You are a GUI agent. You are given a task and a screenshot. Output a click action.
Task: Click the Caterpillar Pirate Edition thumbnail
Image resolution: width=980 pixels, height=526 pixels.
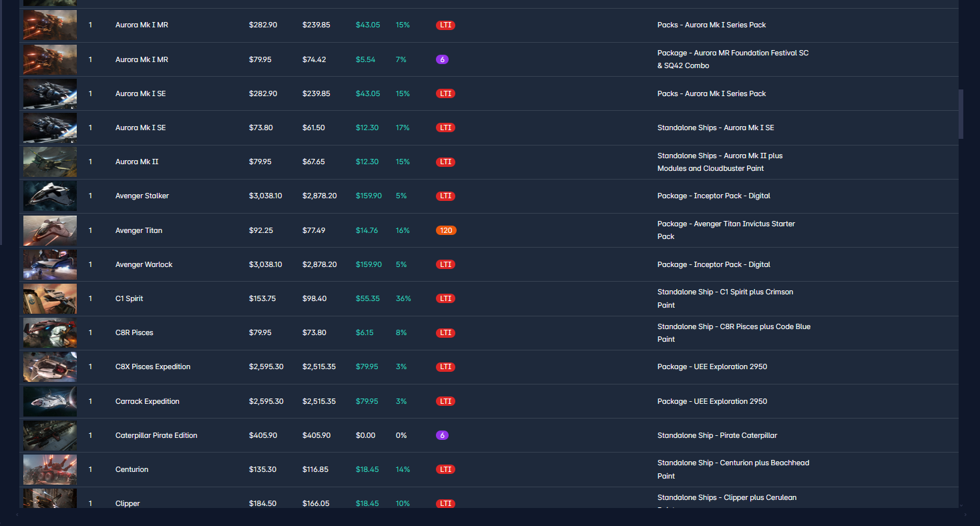coord(50,435)
